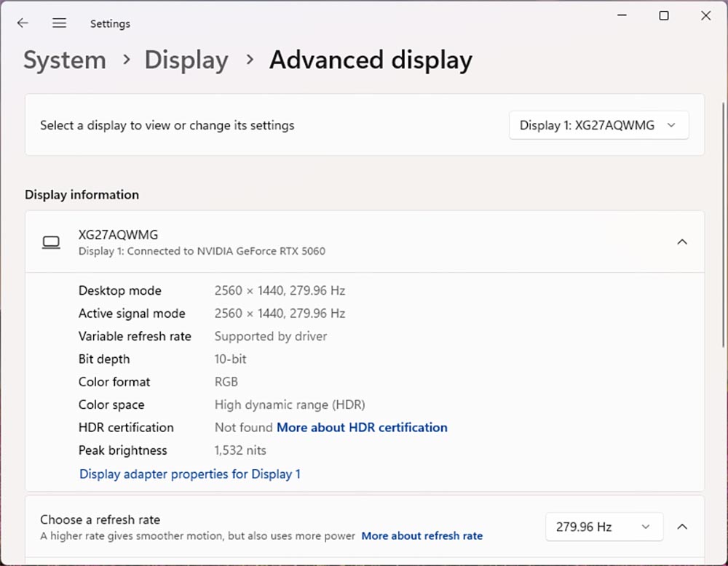Click the Choose a refresh rate label

coord(100,519)
